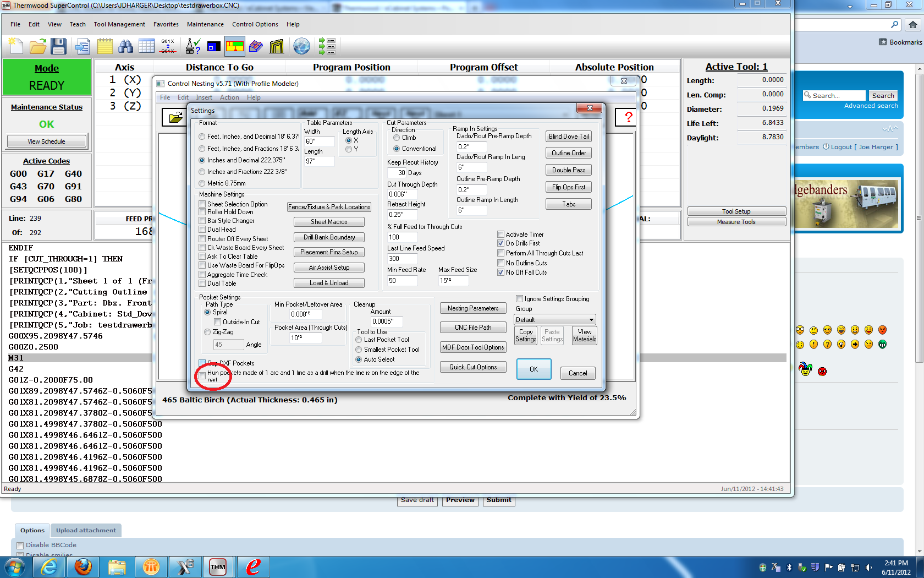
Task: Select the Metric 8.75mm format option
Action: [x=202, y=183]
